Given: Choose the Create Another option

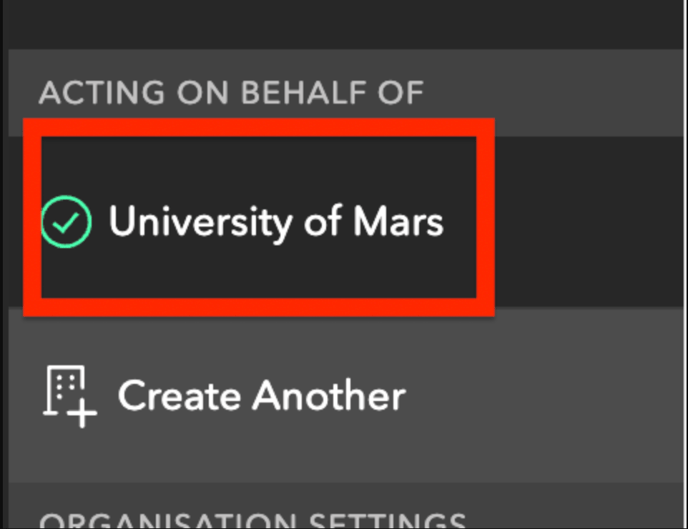Looking at the screenshot, I should point(347,395).
